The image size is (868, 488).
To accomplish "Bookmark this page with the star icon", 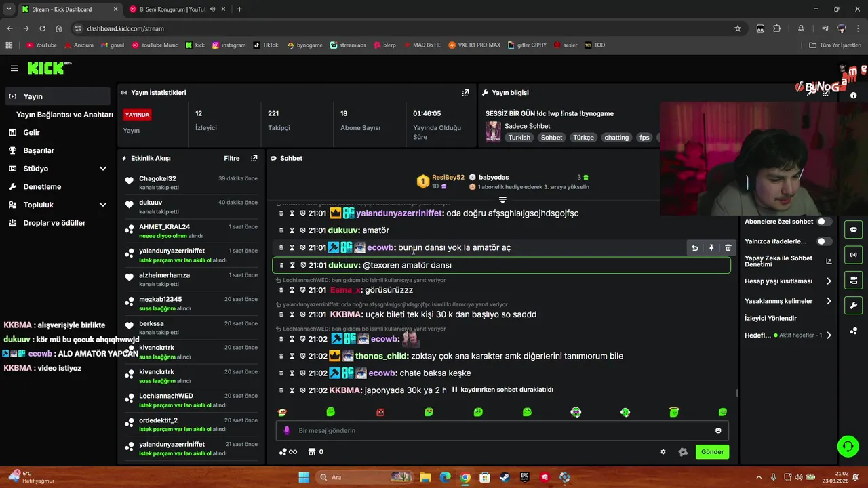I will pyautogui.click(x=738, y=28).
